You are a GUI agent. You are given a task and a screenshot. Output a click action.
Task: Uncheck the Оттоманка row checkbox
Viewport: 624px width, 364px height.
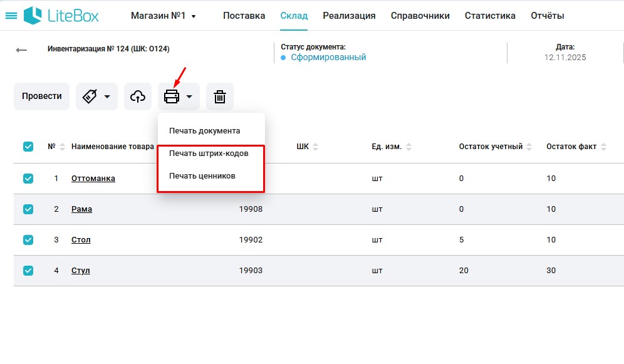pyautogui.click(x=28, y=179)
